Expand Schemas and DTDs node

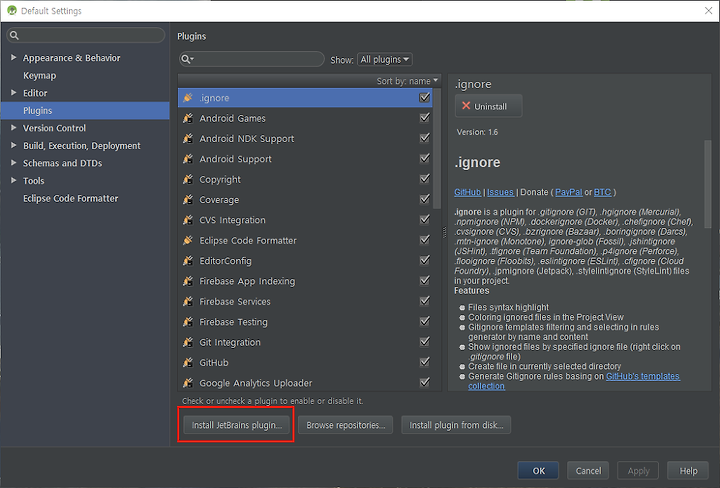tap(13, 163)
